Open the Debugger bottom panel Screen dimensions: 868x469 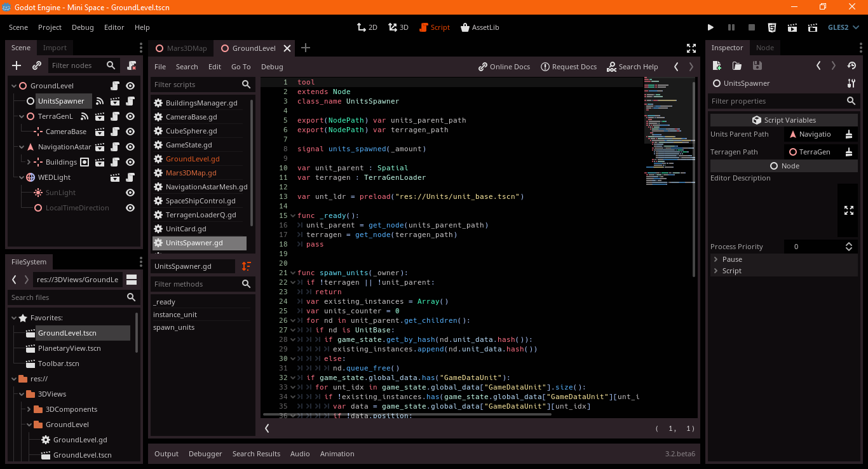coord(205,454)
